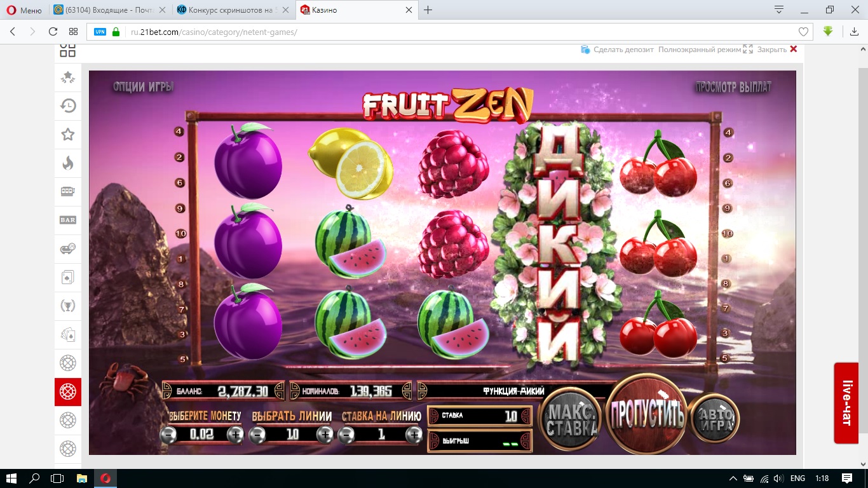Open the slot machine games icon
This screenshot has width=868, height=488.
click(x=68, y=191)
